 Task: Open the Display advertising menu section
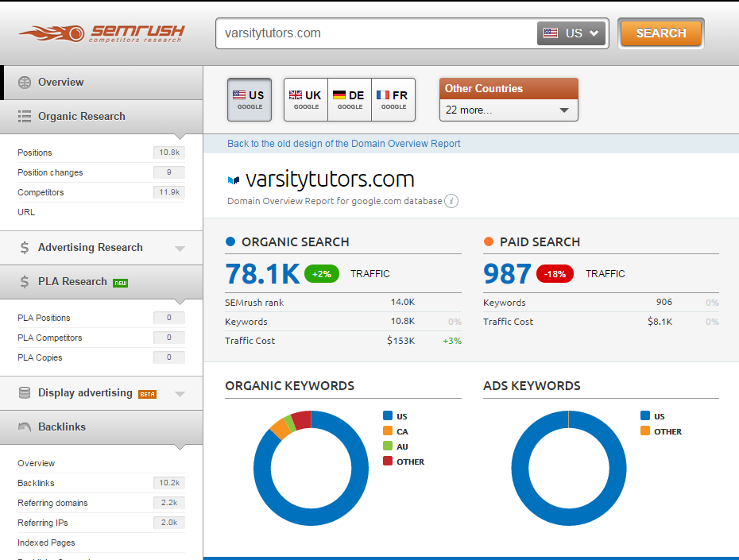(x=102, y=393)
